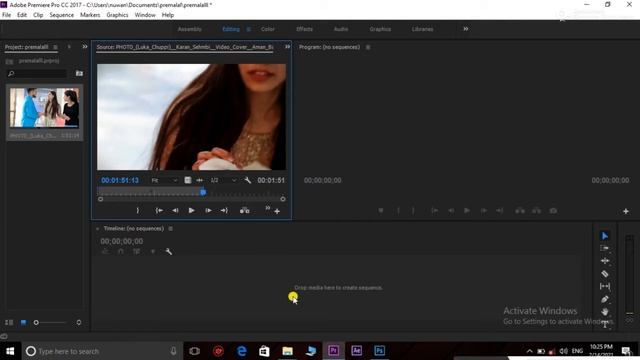Screen dimensions: 640x360
Task: Select the Selection tool arrow
Action: [x=605, y=236]
